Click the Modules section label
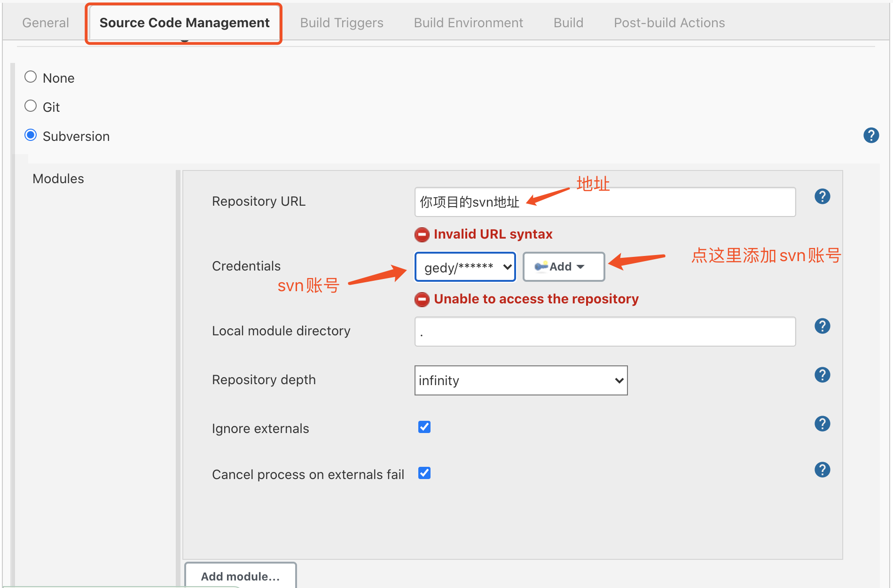Screen dimensions: 893x588 (58, 178)
